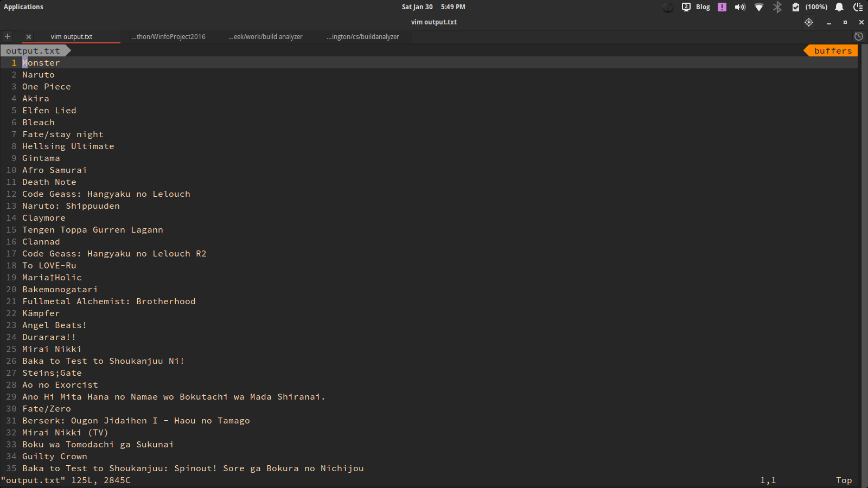Close the vim output.txt tab
The image size is (868, 488).
pyautogui.click(x=29, y=37)
